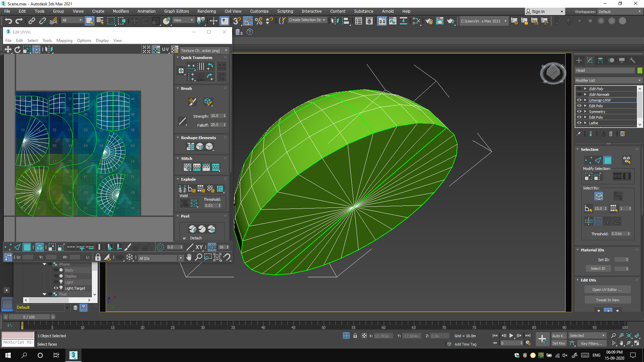Viewport: 644px width, 362px height.
Task: Click the Sign In button
Action: [544, 12]
